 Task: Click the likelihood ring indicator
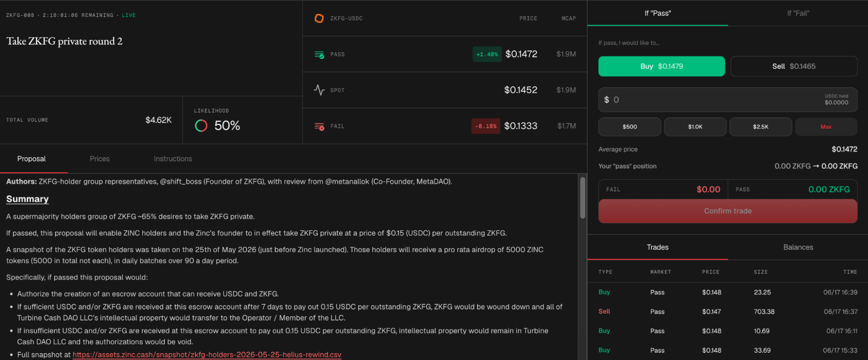pos(201,126)
